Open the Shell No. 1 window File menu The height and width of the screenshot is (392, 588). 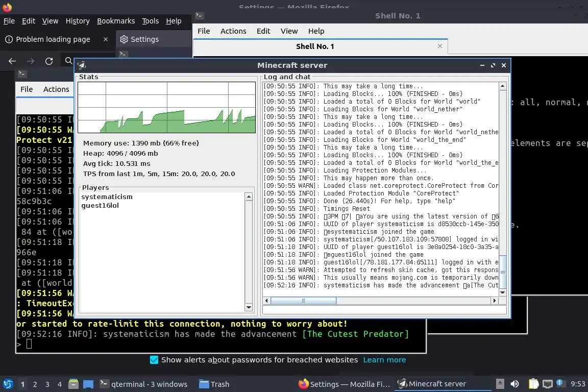click(204, 31)
